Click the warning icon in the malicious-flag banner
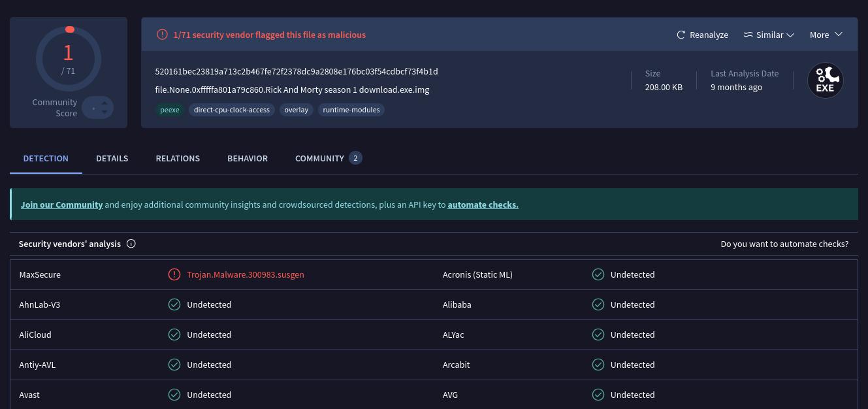The image size is (868, 409). (x=162, y=35)
